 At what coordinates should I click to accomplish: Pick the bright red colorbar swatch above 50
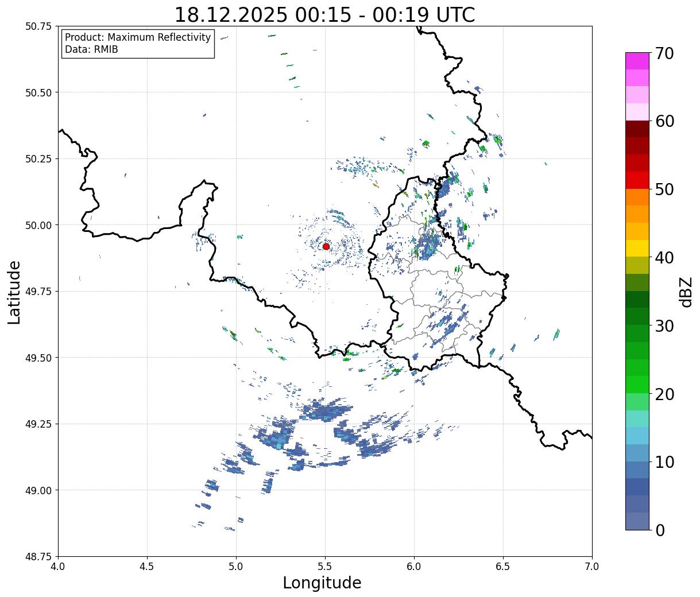pos(637,180)
